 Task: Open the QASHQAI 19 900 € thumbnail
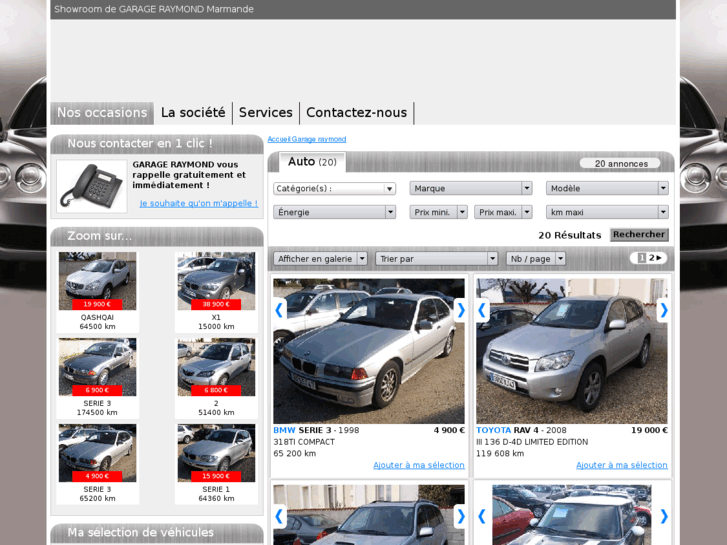(97, 281)
